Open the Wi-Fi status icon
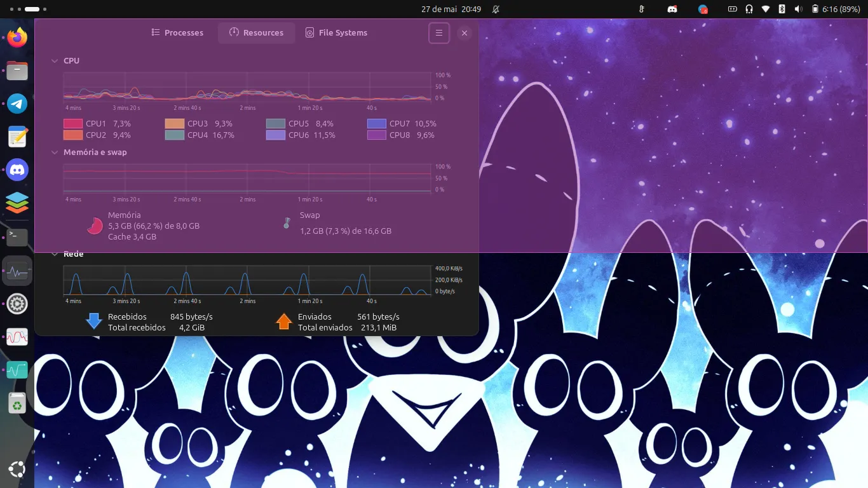The image size is (868, 488). pos(766,10)
